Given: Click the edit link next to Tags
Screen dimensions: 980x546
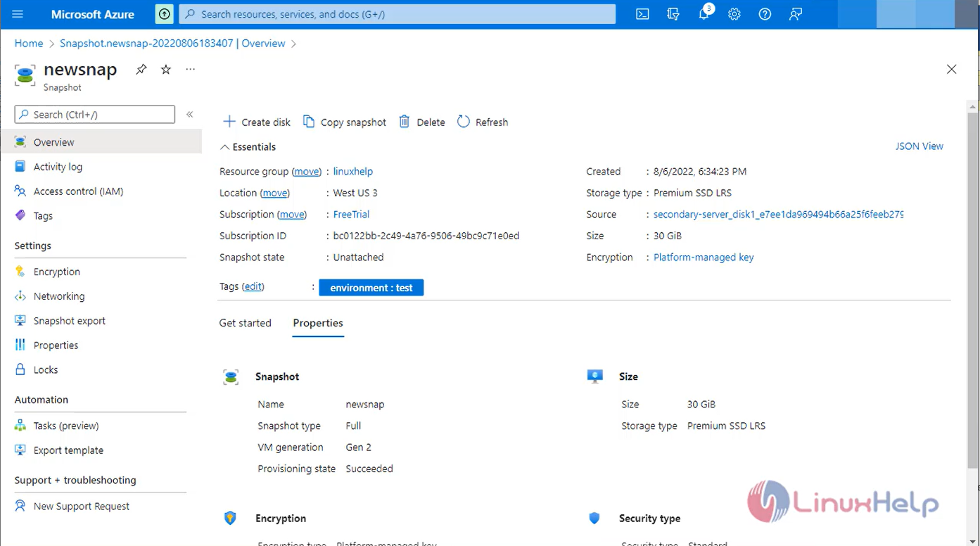Looking at the screenshot, I should (x=253, y=286).
